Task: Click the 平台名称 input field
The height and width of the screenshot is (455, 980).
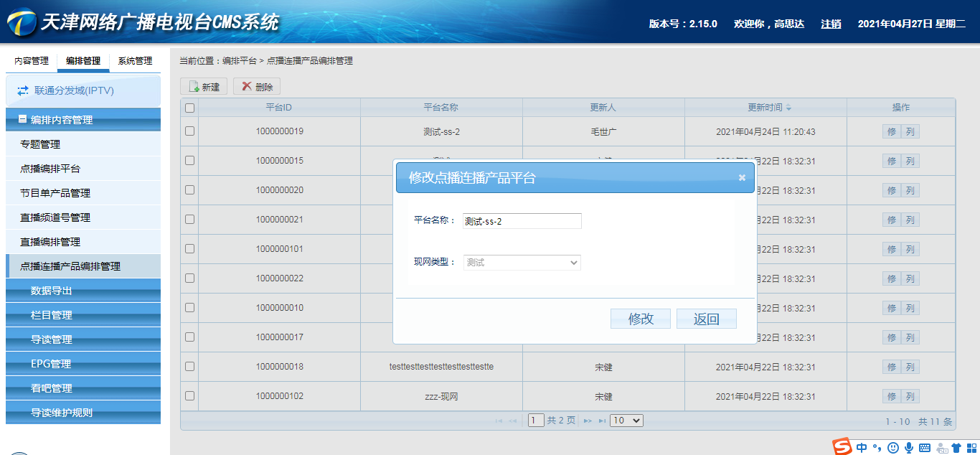Action: (522, 221)
